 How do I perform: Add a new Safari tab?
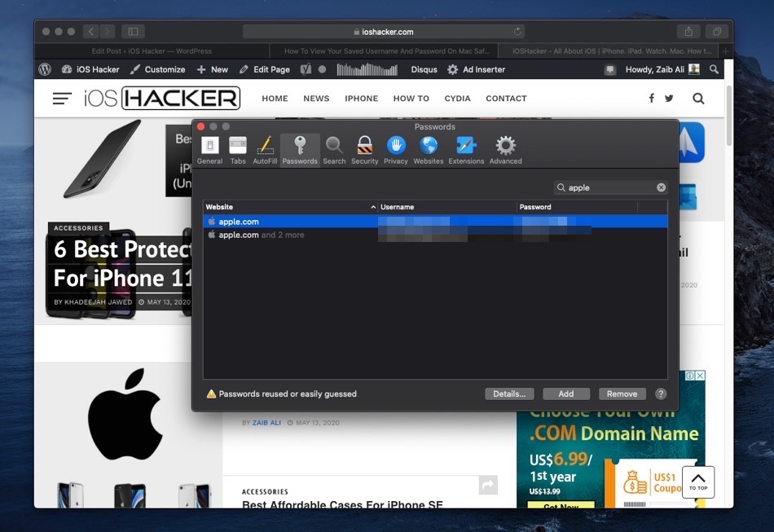726,51
